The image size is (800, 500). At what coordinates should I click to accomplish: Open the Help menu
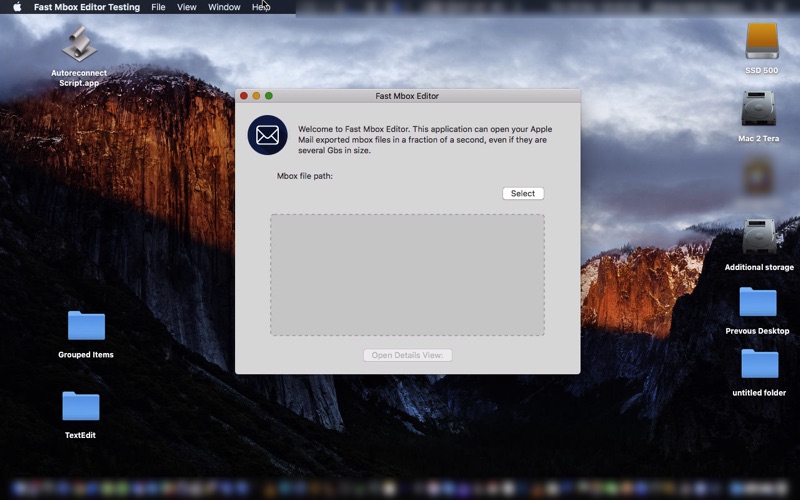tap(261, 7)
